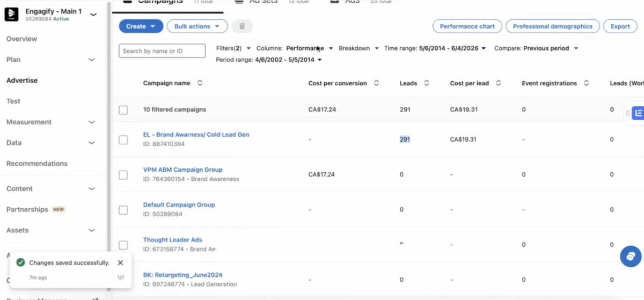Check the Default Campaign Group checkbox
Viewport: 644px width, 300px height.
coord(123,210)
